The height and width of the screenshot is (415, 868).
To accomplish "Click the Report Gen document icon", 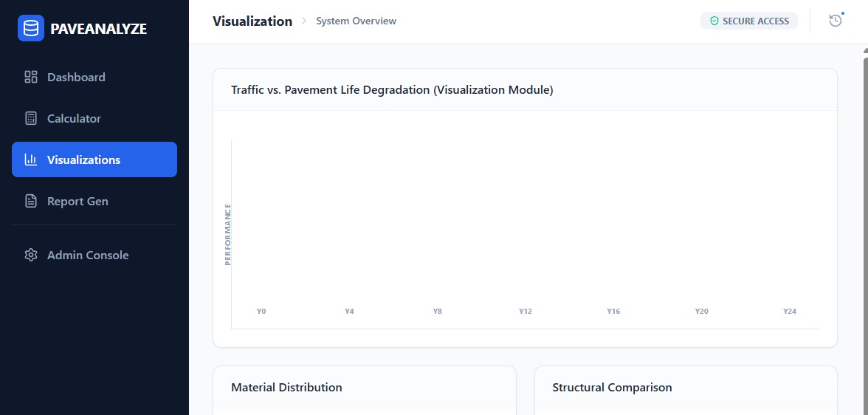I will tap(31, 201).
